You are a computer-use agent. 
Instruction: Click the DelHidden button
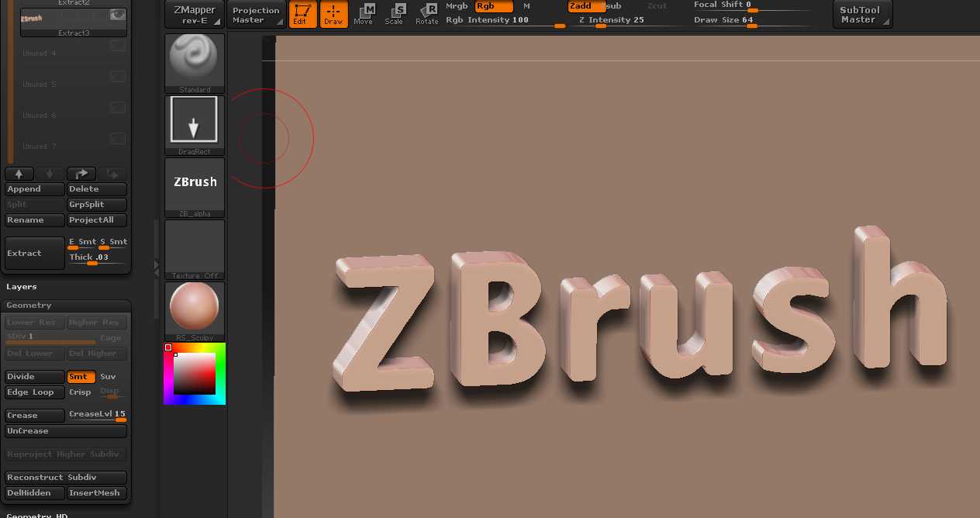click(35, 493)
